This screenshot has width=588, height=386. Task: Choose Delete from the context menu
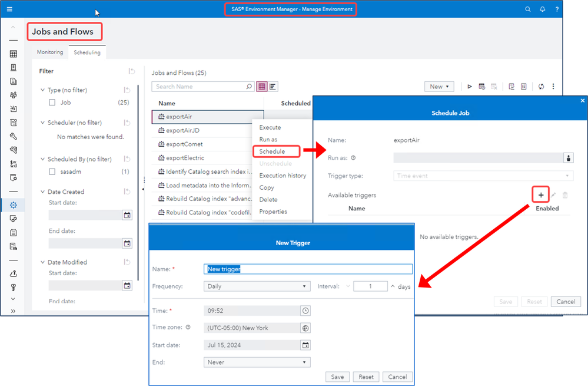268,200
